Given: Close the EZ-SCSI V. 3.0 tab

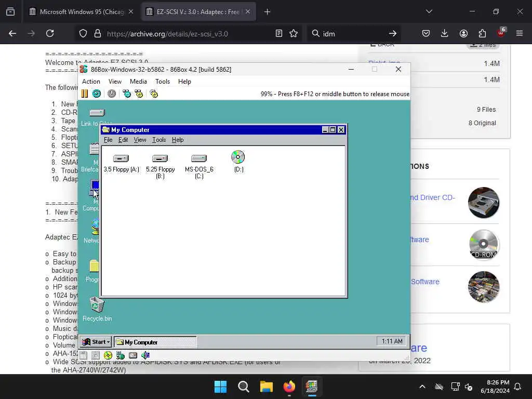Looking at the screenshot, I should (248, 11).
